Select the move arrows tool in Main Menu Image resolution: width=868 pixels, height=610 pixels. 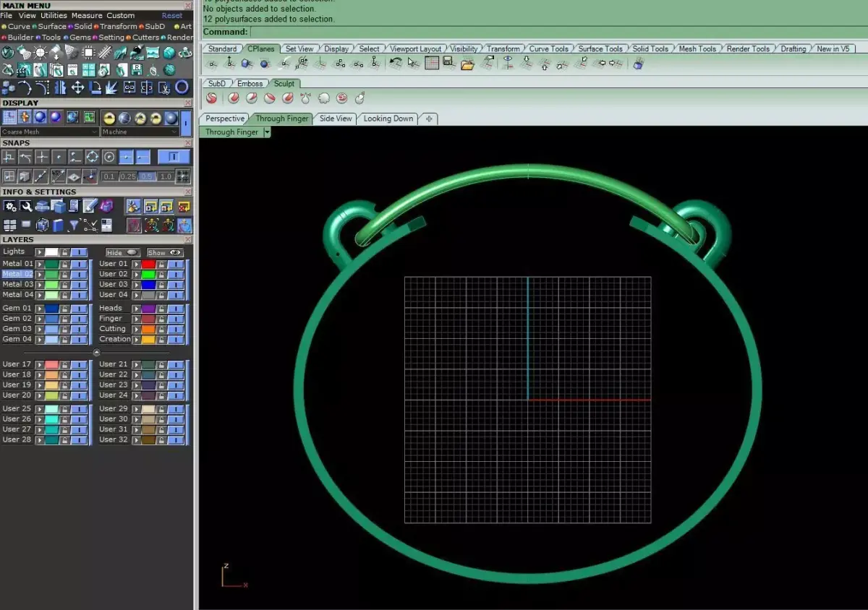77,87
